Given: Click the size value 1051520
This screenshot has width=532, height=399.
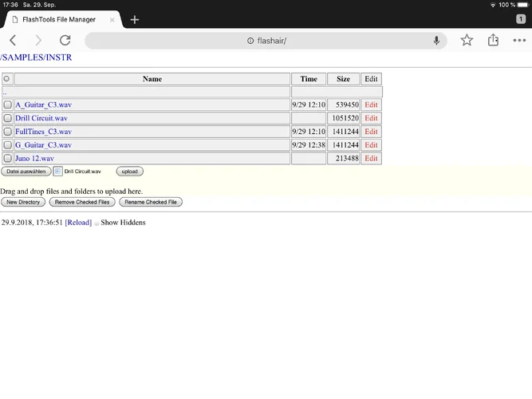Looking at the screenshot, I should (345, 118).
